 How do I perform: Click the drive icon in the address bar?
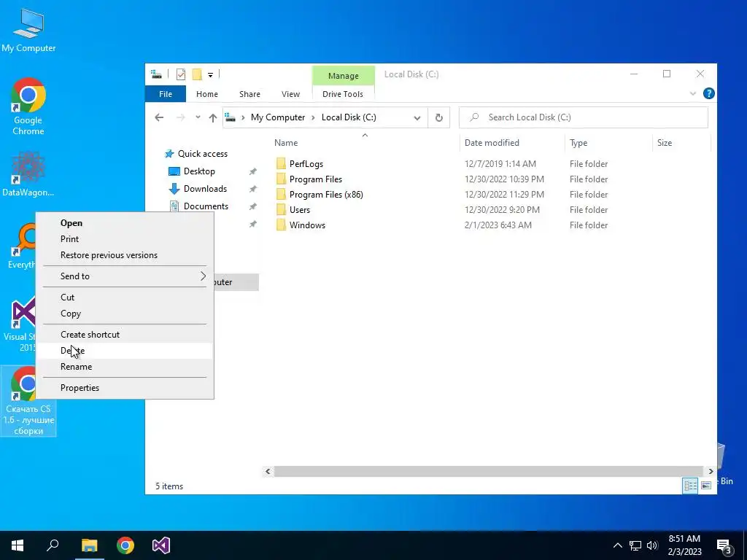coord(230,117)
